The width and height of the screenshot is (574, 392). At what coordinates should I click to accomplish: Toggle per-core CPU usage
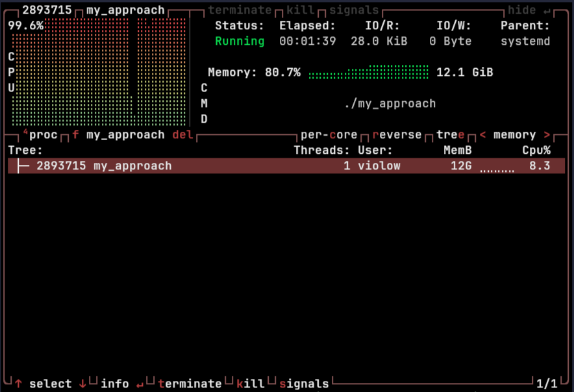click(x=329, y=135)
